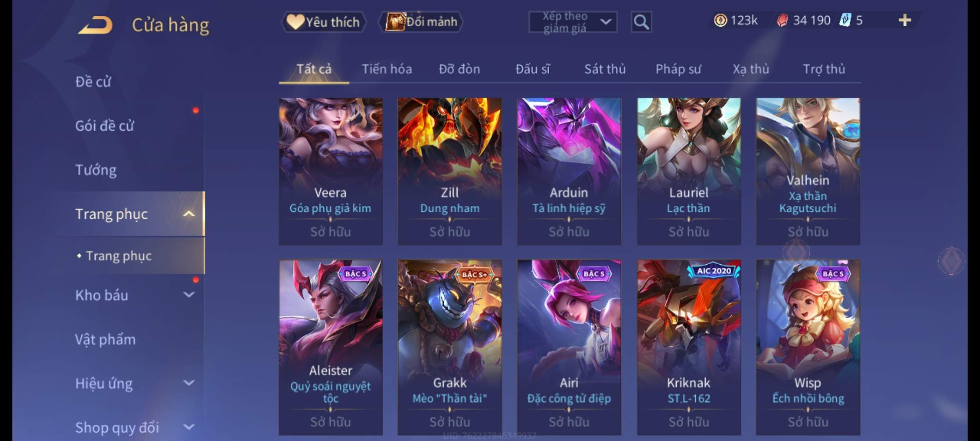This screenshot has width=980, height=441.
Task: Collapse the Trang phục sidebar section
Action: [x=189, y=214]
